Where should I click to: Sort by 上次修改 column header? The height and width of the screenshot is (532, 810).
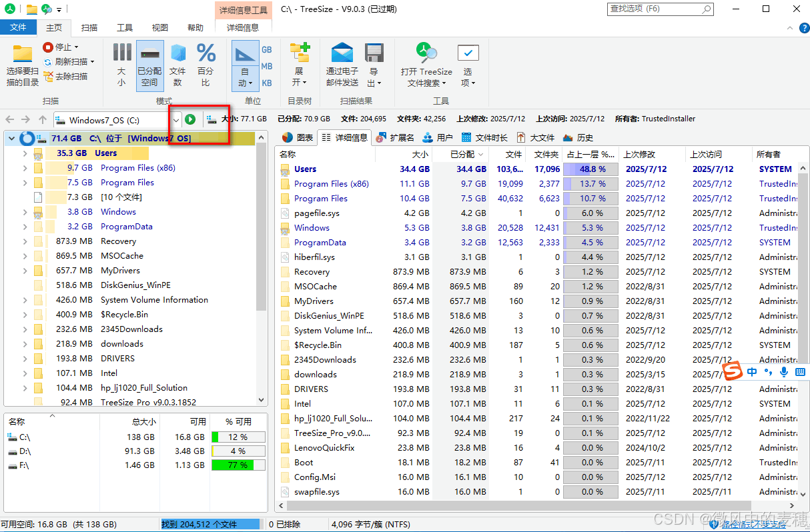pyautogui.click(x=652, y=154)
